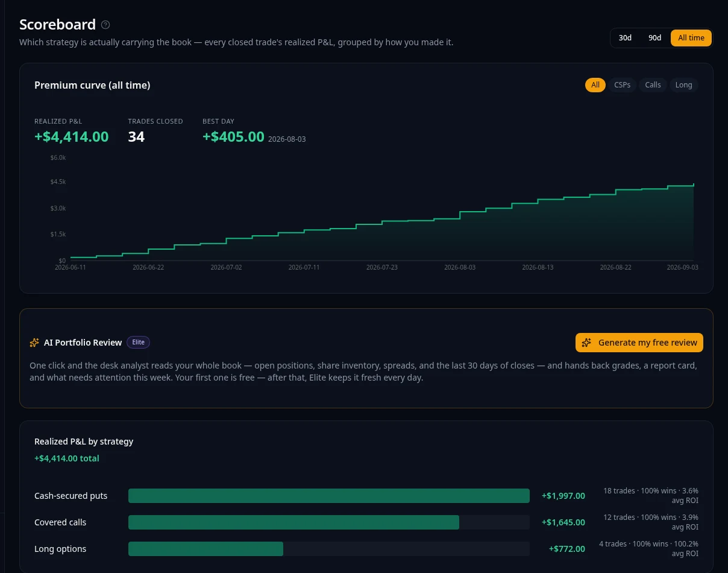The image size is (728, 573).
Task: Click the $6.0k y-axis label
Action: [x=58, y=157]
